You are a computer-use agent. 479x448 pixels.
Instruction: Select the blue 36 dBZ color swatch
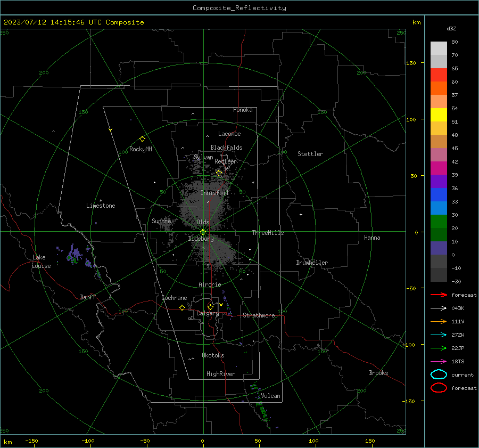[x=439, y=194]
